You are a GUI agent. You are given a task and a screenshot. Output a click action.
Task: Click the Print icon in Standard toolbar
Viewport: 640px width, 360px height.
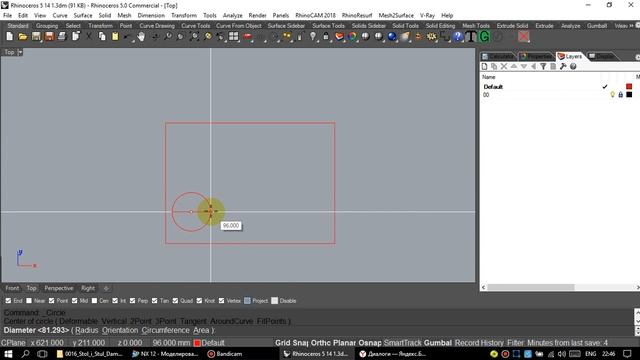(x=62, y=37)
